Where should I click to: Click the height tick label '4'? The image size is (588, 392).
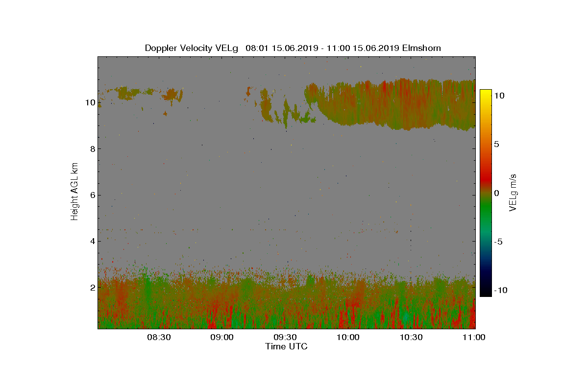92,241
